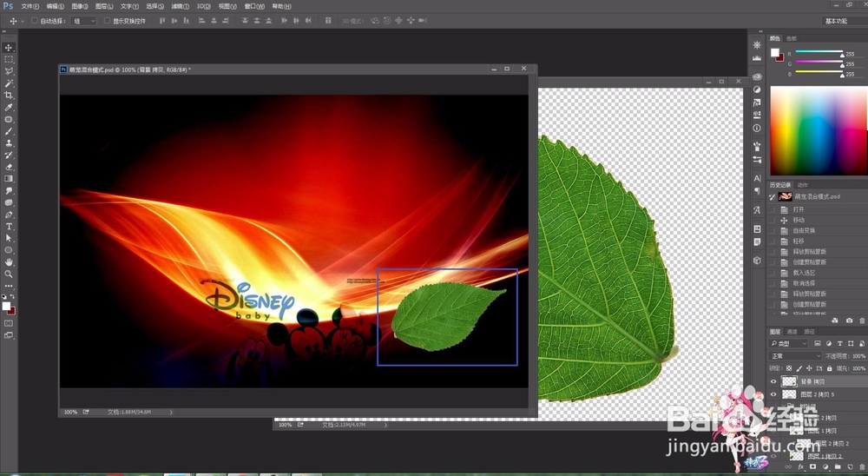868x476 pixels.
Task: Toggle Quick Mask mode in the toolbox
Action: 9,323
